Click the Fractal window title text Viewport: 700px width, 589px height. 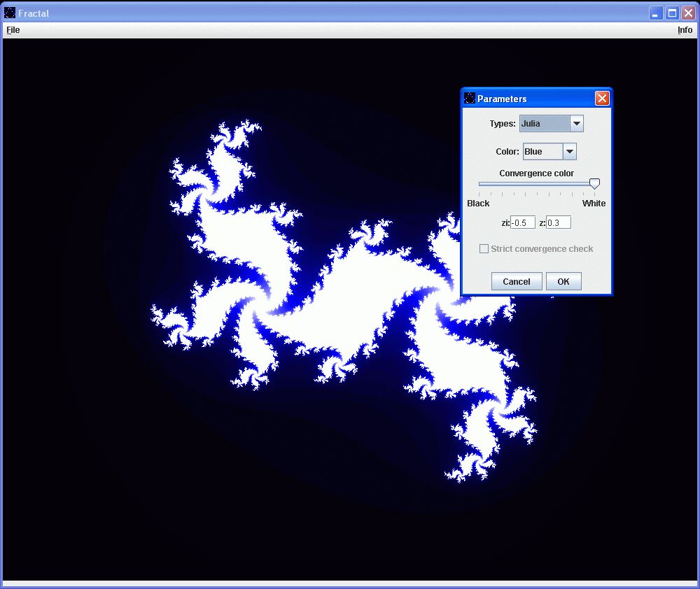click(34, 13)
